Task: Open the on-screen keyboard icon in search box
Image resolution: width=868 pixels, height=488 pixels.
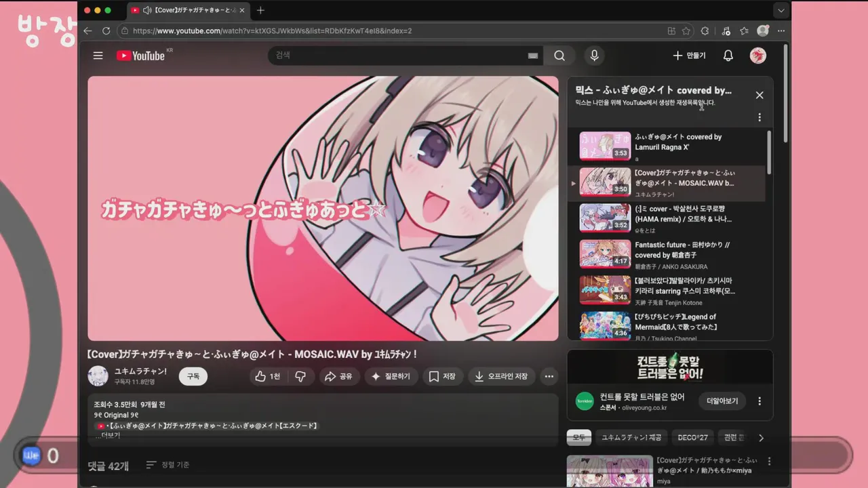Action: click(x=533, y=56)
